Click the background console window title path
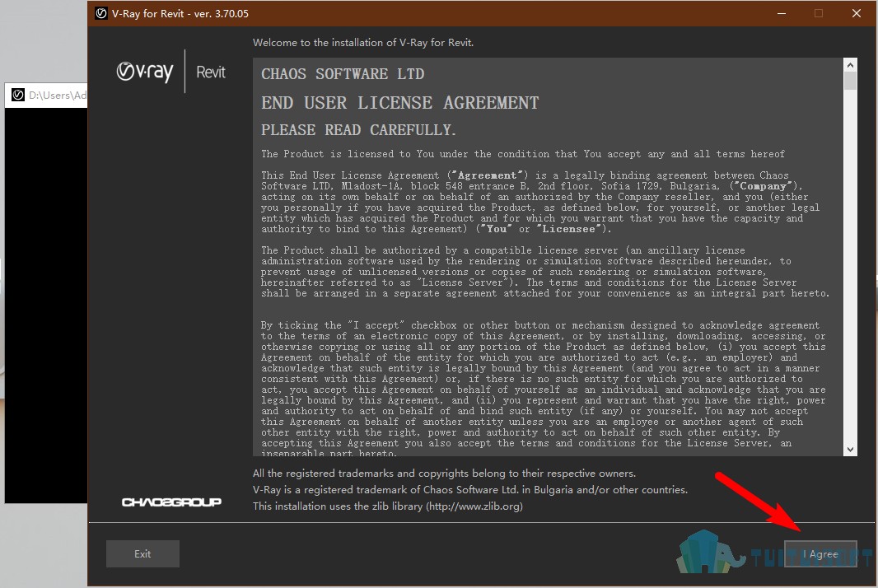Image resolution: width=878 pixels, height=588 pixels. click(x=58, y=96)
